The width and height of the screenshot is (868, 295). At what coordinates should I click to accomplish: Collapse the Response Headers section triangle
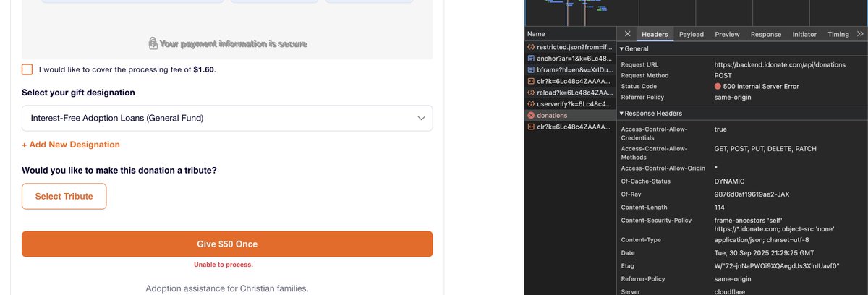pyautogui.click(x=622, y=114)
